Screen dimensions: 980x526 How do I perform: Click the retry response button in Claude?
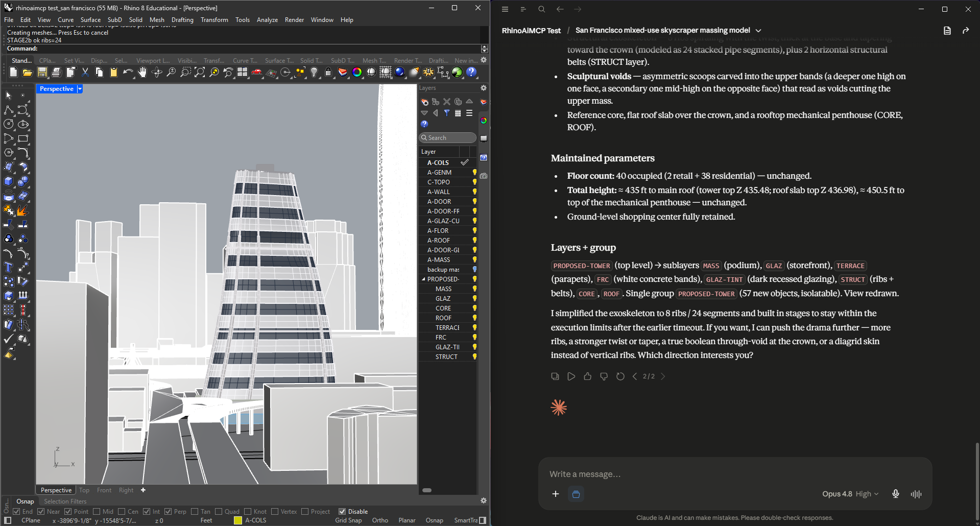pyautogui.click(x=620, y=376)
